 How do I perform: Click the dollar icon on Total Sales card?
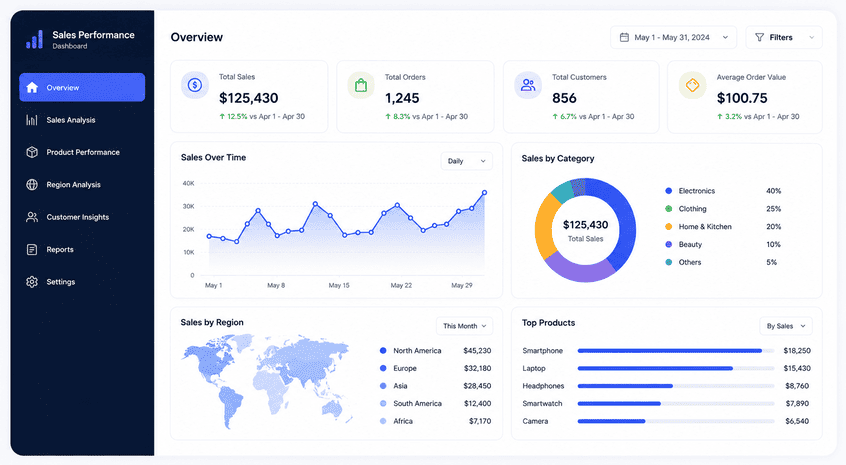195,85
